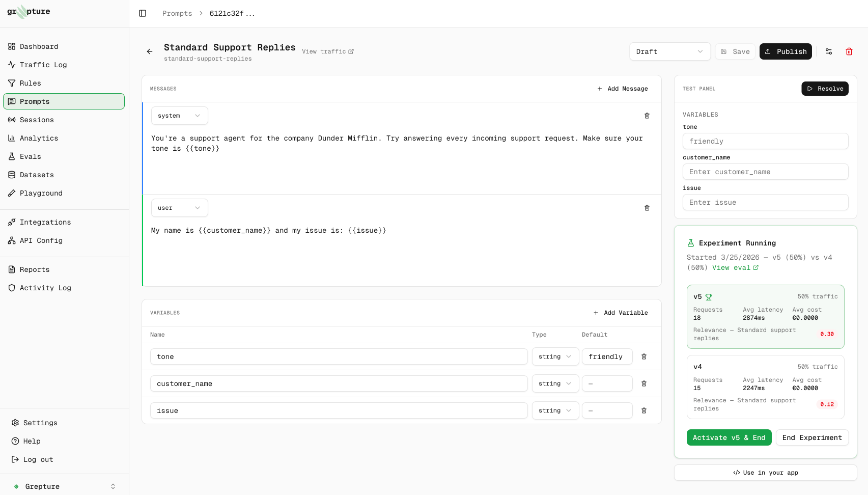The height and width of the screenshot is (495, 868).
Task: Click the Grepture logo
Action: click(x=29, y=12)
